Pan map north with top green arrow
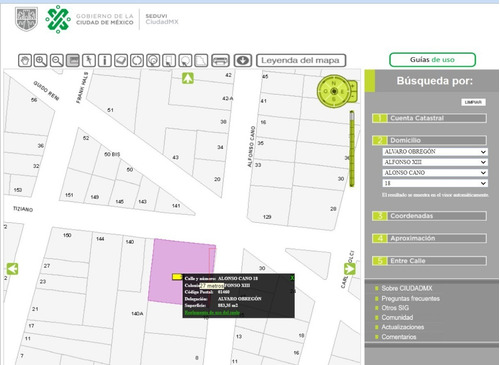500x365 pixels. click(x=188, y=78)
